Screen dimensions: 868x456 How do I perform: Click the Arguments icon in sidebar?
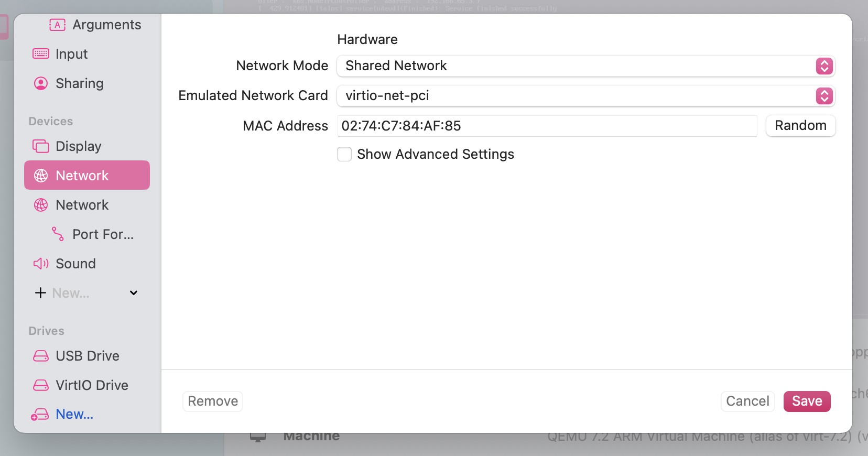pyautogui.click(x=57, y=25)
